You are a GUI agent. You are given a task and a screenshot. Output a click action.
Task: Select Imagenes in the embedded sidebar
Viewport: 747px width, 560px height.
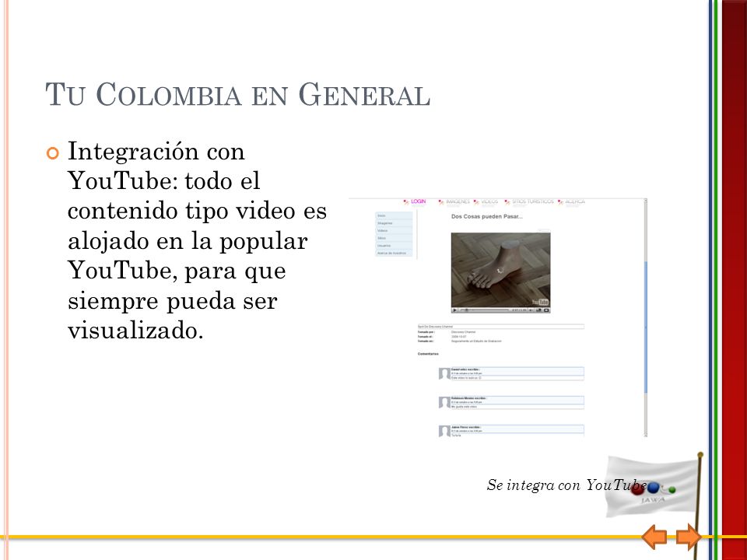point(394,223)
